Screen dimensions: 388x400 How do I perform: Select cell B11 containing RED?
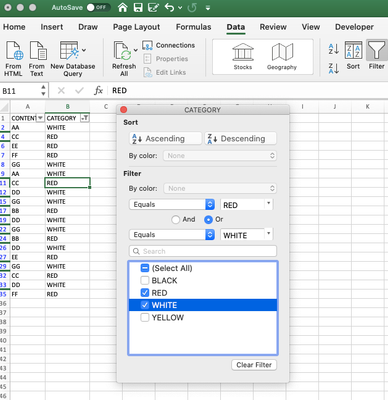(67, 183)
